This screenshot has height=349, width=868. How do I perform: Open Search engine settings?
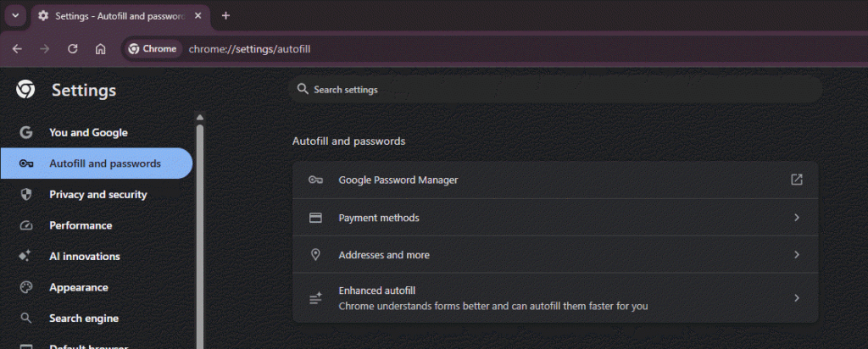[x=97, y=319]
